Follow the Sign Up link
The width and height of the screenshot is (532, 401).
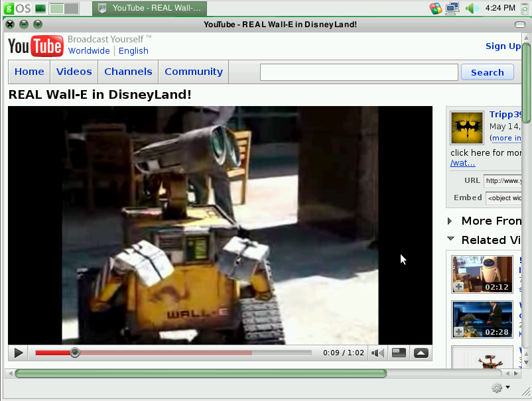point(503,46)
